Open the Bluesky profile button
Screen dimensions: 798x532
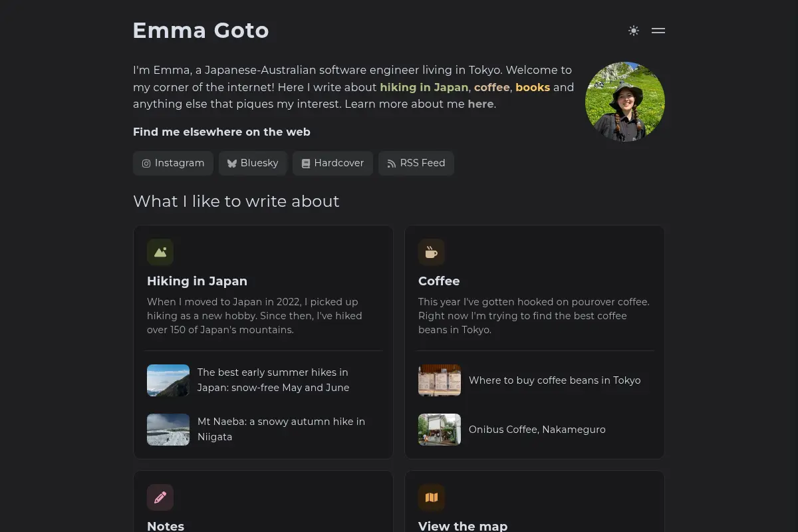pyautogui.click(x=253, y=163)
